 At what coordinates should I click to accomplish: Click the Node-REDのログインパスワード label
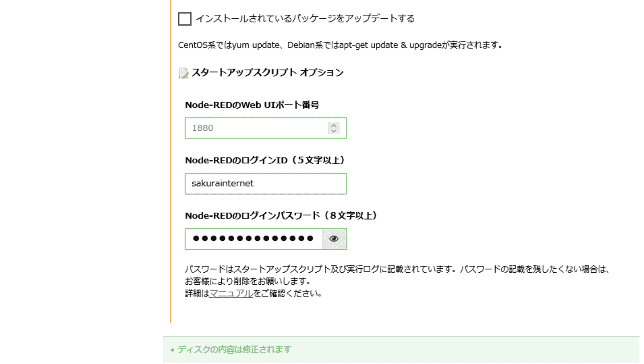point(281,216)
